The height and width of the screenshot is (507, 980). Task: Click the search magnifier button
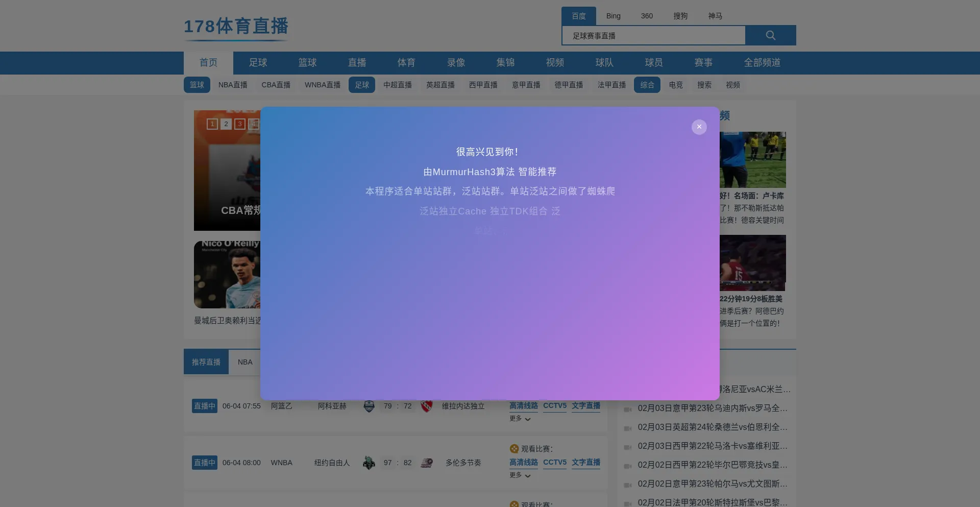(x=770, y=35)
